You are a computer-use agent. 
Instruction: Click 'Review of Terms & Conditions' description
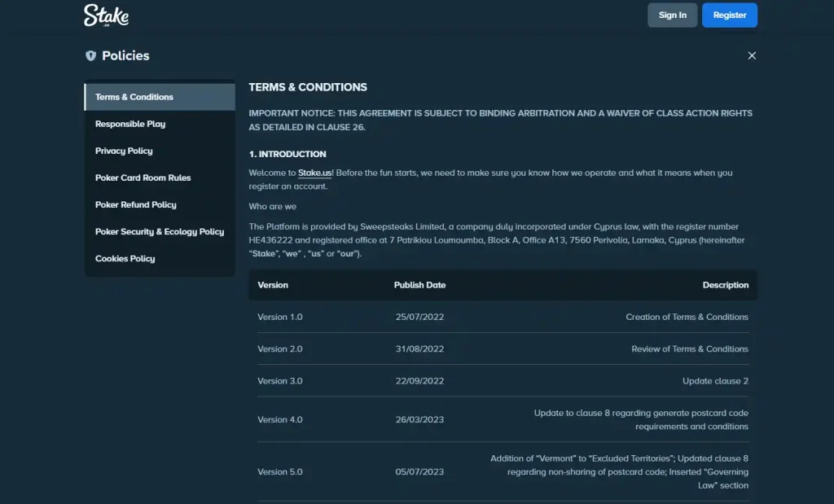click(x=690, y=348)
